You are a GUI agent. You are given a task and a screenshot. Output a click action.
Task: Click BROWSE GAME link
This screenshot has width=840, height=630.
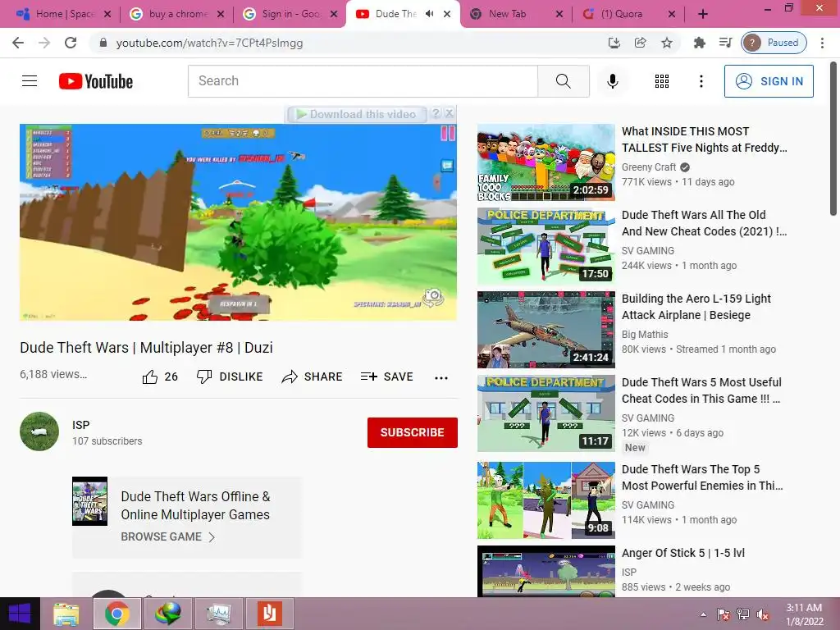click(x=167, y=536)
